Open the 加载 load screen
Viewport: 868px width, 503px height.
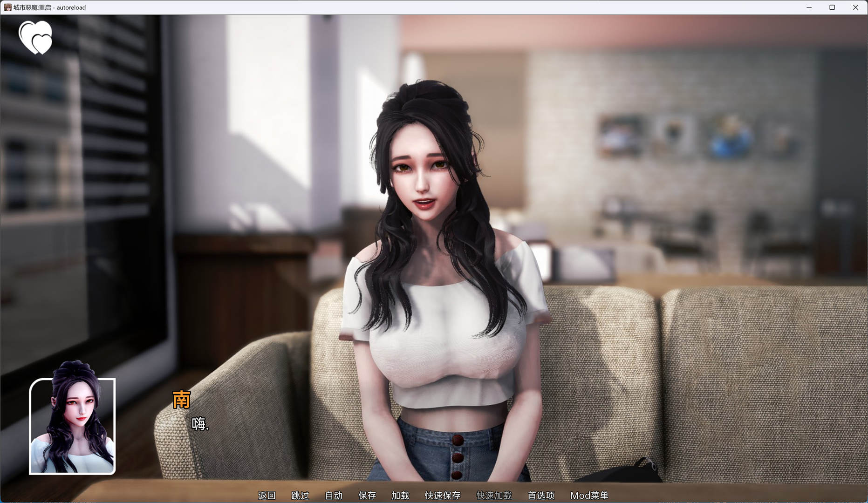pos(400,496)
